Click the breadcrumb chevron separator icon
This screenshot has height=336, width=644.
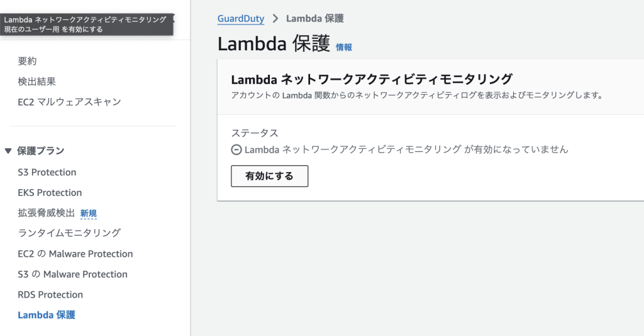(275, 19)
